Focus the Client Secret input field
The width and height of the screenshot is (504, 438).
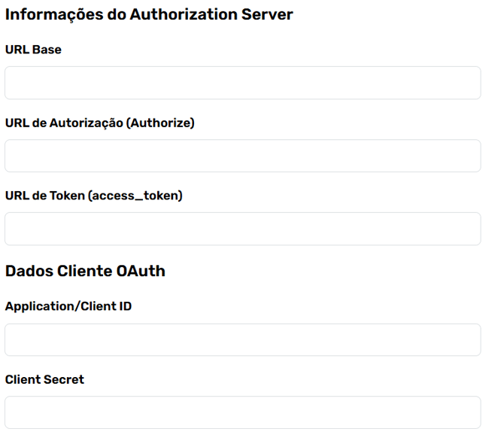[242, 412]
